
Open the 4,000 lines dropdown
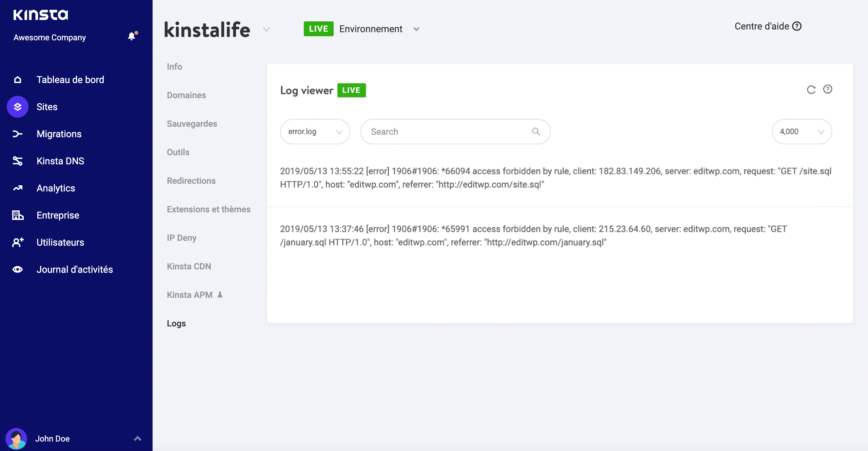click(802, 131)
